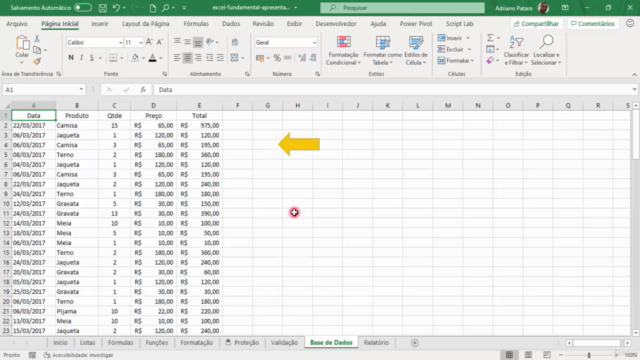Viewport: 640px width, 360px height.
Task: Click the Increase font size icon
Action: click(x=149, y=42)
